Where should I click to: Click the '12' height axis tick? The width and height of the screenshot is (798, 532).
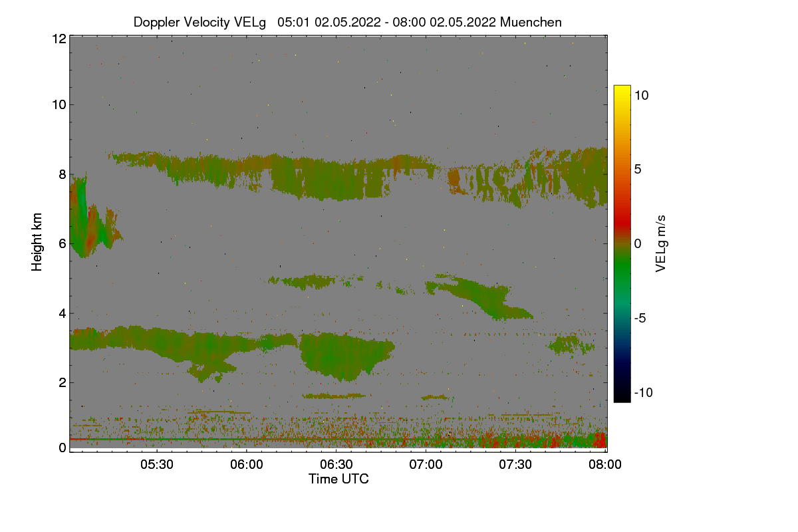pos(59,39)
